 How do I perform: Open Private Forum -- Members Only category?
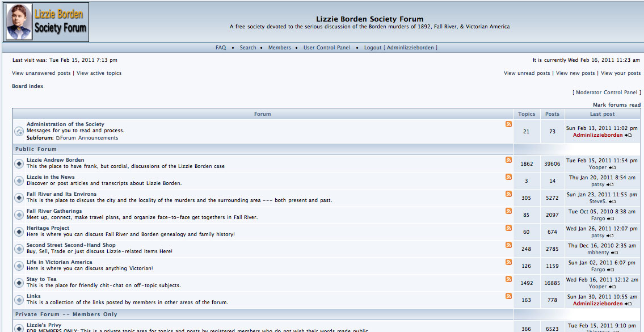tap(66, 314)
